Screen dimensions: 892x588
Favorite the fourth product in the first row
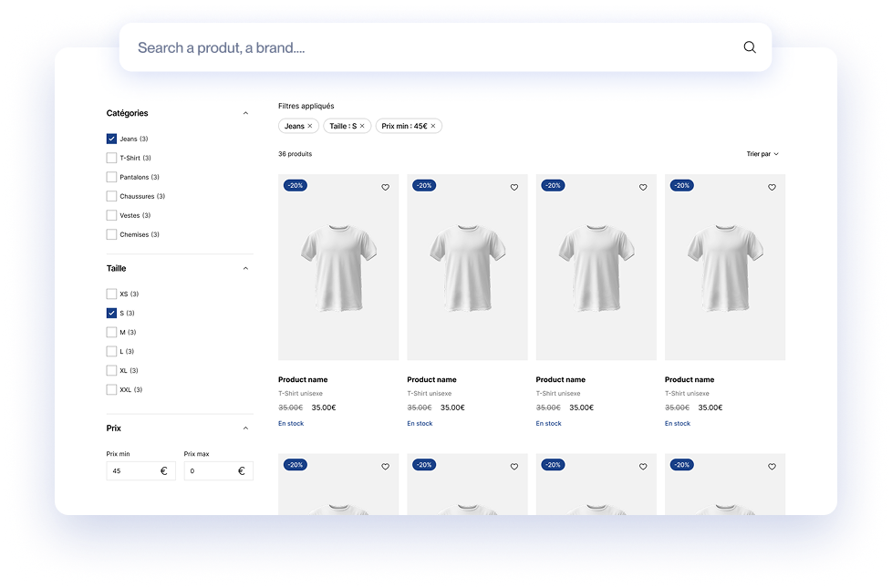(772, 187)
